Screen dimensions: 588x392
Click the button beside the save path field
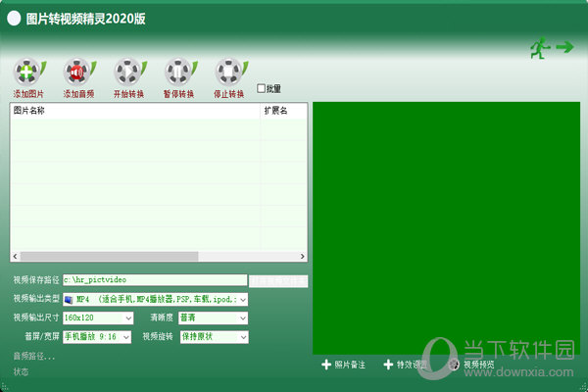pos(278,281)
